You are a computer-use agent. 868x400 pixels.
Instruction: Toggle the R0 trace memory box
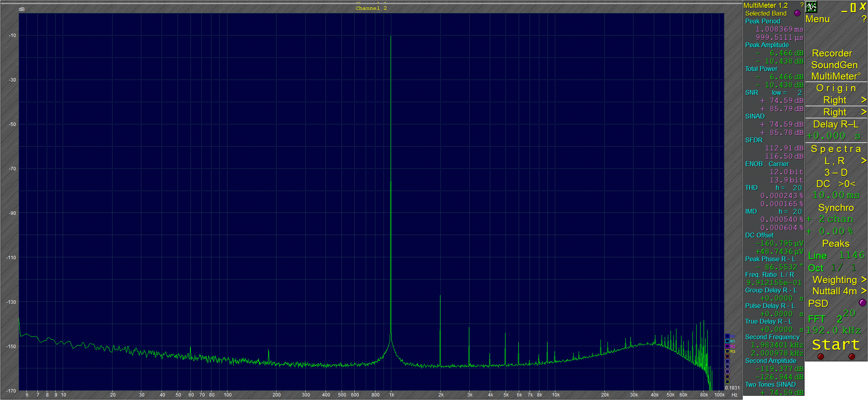727,336
